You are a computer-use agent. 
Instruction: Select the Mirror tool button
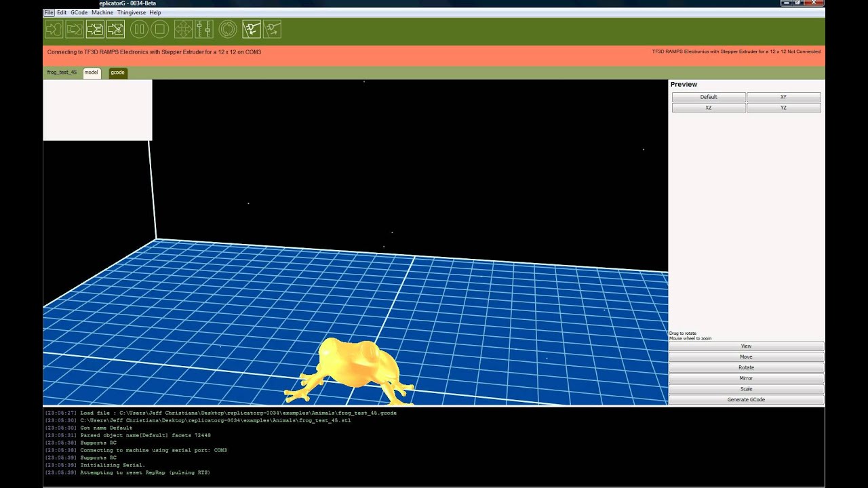[746, 378]
